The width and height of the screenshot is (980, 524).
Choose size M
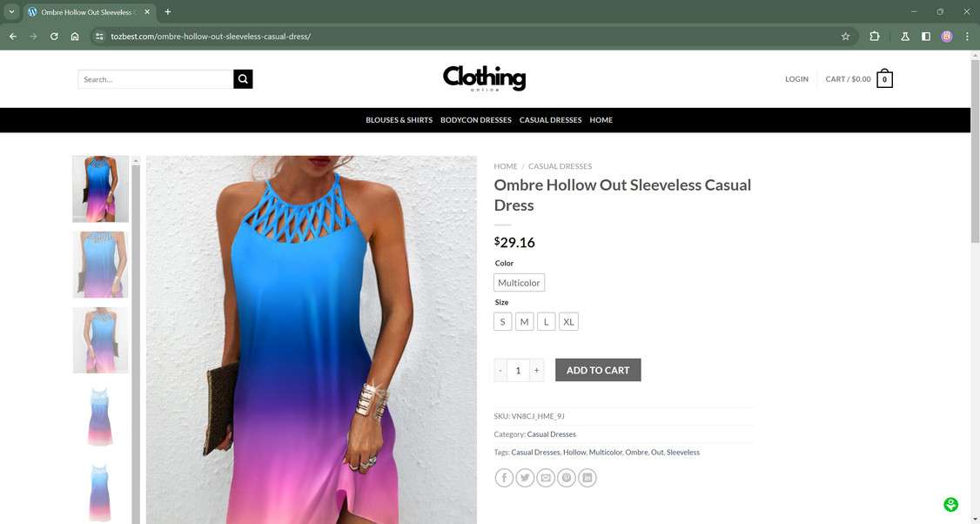pos(524,321)
